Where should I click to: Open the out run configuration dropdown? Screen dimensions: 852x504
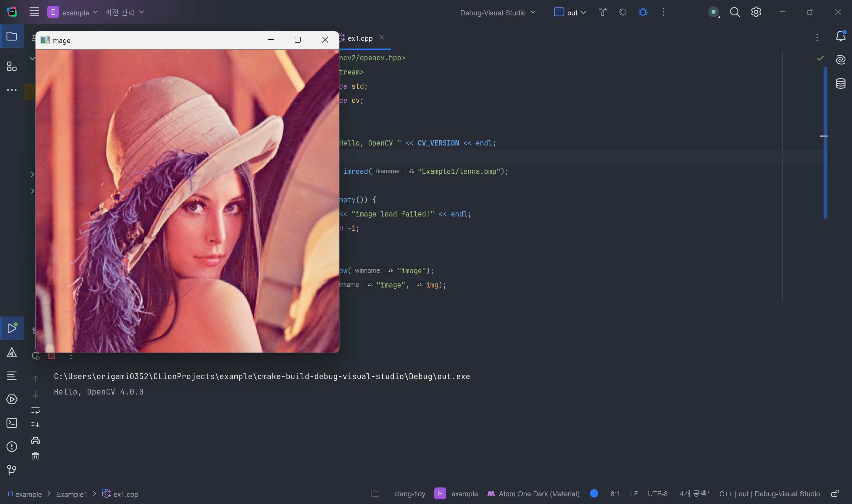coord(570,12)
